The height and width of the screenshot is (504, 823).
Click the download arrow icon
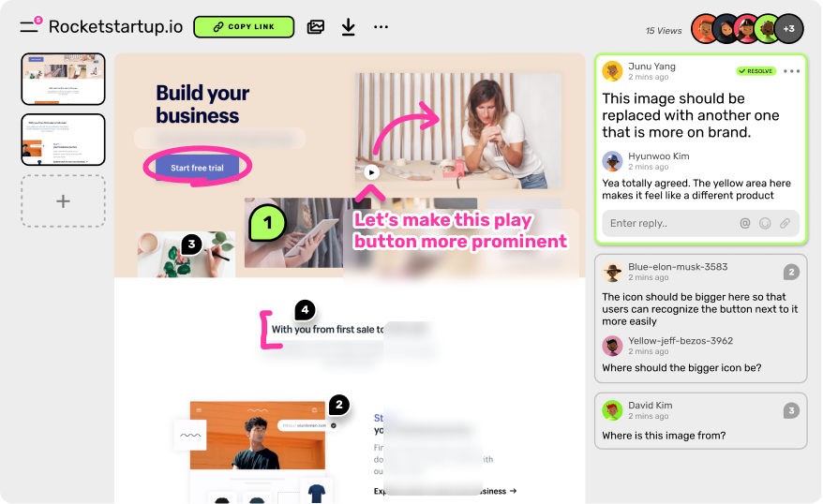349,27
